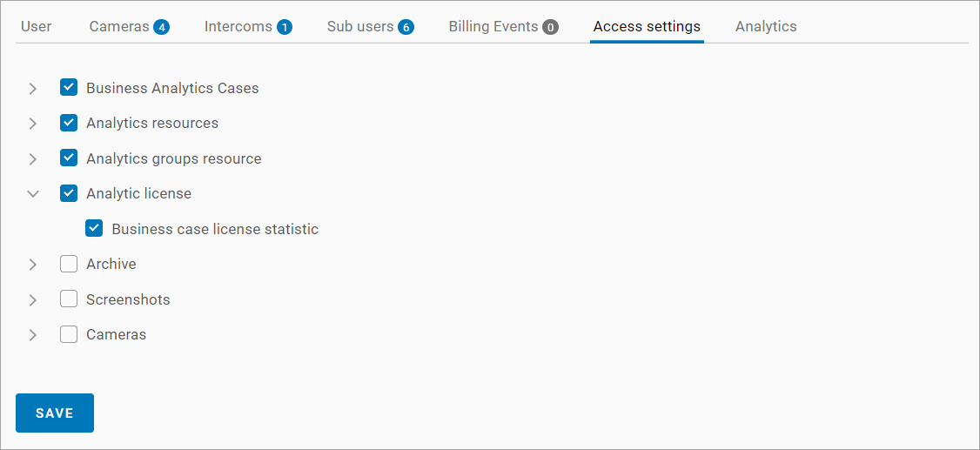The height and width of the screenshot is (450, 980).
Task: Uncheck Analytics resources checkbox
Action: 69,123
